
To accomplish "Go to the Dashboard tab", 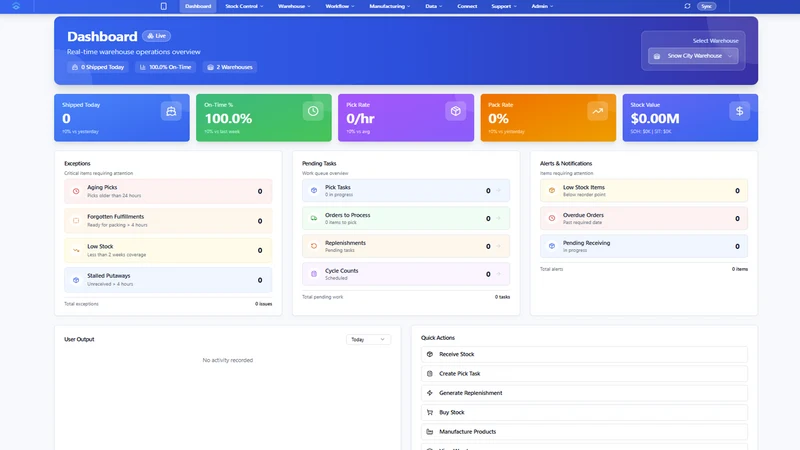I will (x=198, y=6).
